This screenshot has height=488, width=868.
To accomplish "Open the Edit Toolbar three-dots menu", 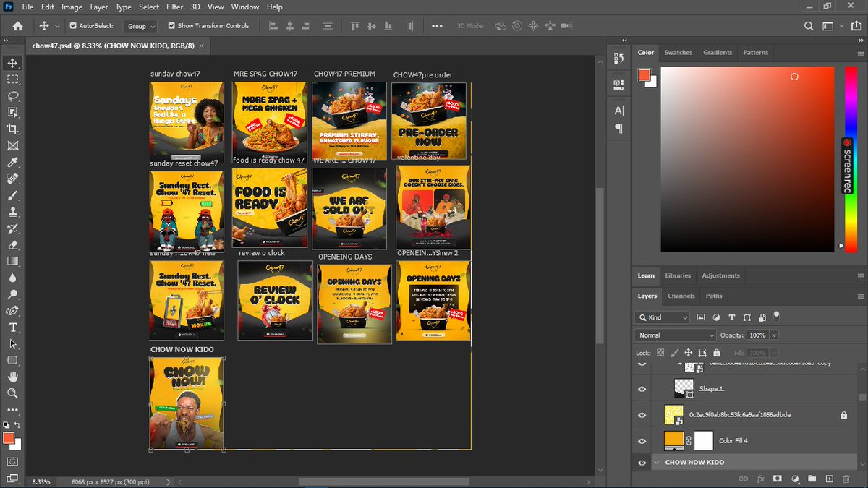I will click(x=13, y=409).
